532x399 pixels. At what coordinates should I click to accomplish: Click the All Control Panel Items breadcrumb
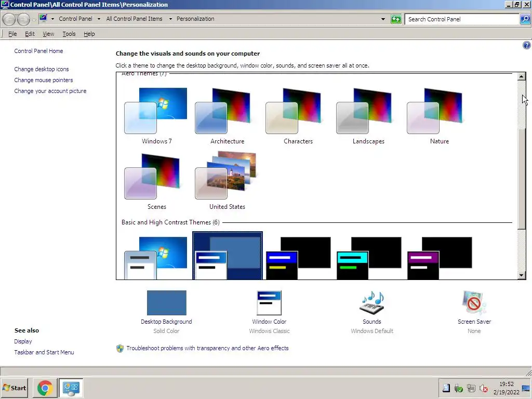tap(135, 19)
